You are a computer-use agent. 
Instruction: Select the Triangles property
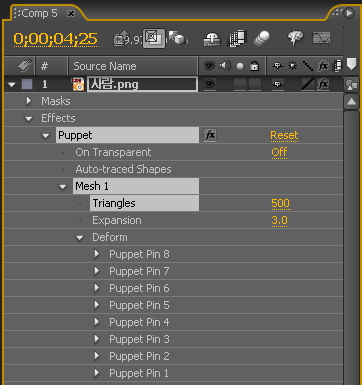[x=144, y=203]
